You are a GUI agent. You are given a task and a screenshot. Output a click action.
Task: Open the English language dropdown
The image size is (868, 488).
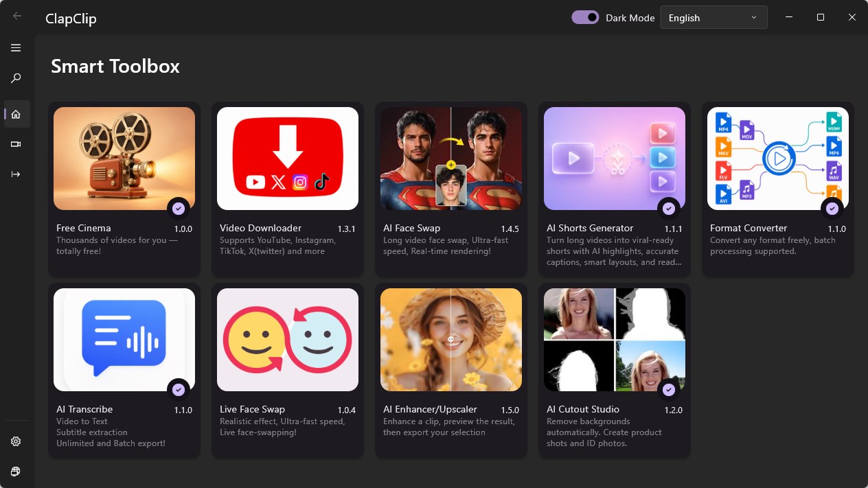713,18
